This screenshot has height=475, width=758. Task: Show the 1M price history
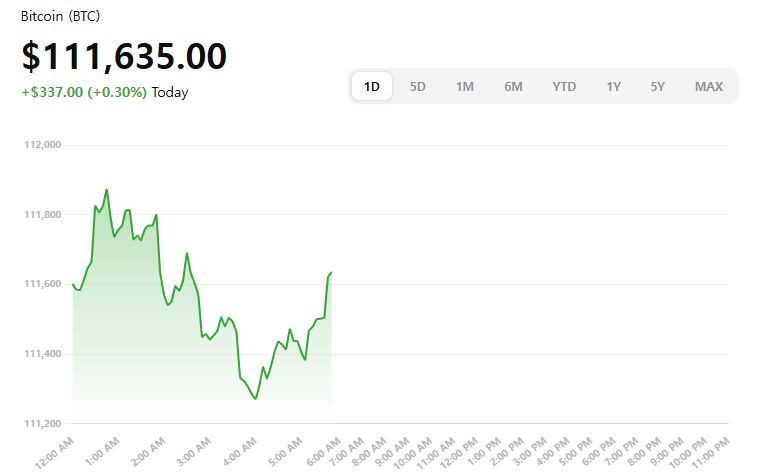click(x=465, y=86)
